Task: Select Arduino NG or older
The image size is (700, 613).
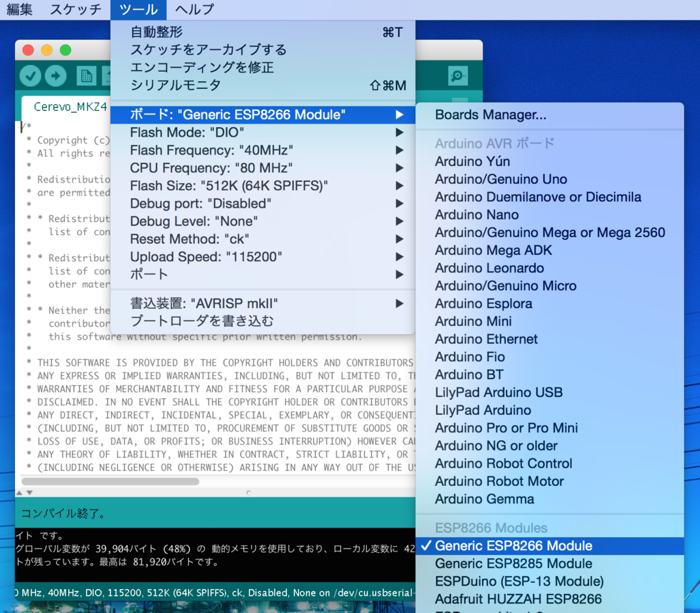Action: [550, 446]
